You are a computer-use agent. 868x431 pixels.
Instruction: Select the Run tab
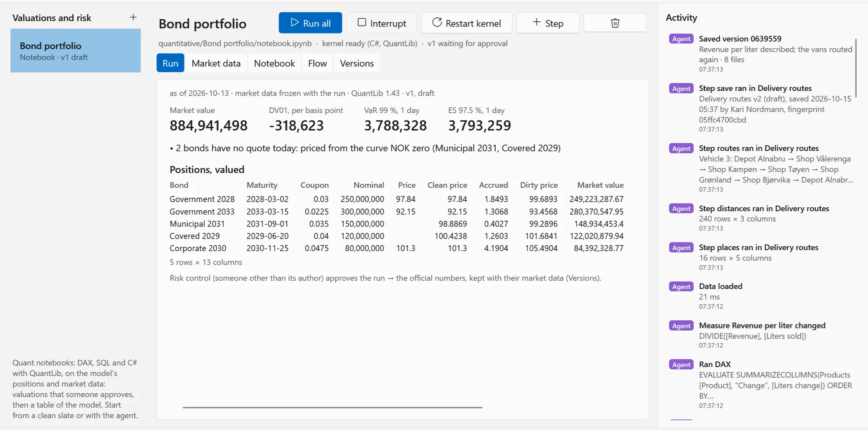170,63
